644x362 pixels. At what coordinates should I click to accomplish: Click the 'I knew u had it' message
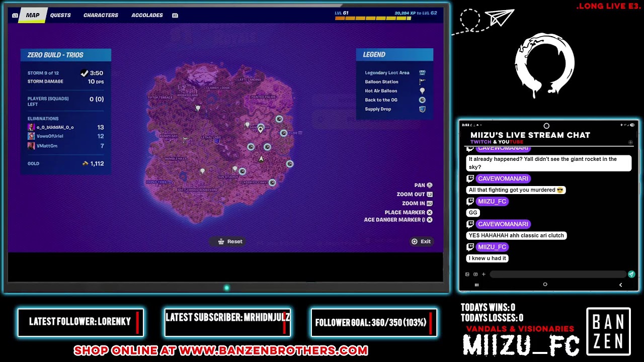coord(488,258)
